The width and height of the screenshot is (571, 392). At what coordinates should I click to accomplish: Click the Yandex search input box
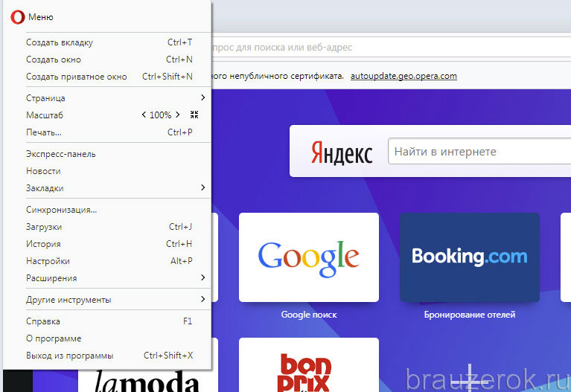click(x=479, y=151)
